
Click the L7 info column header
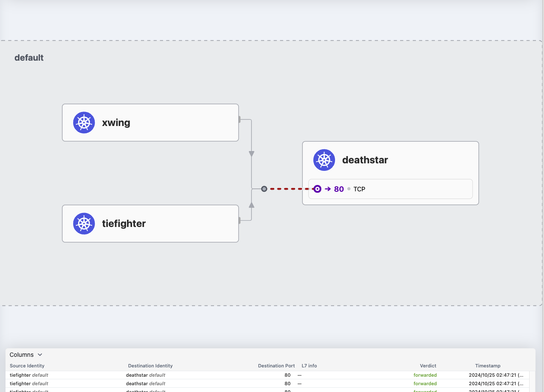[x=309, y=366]
